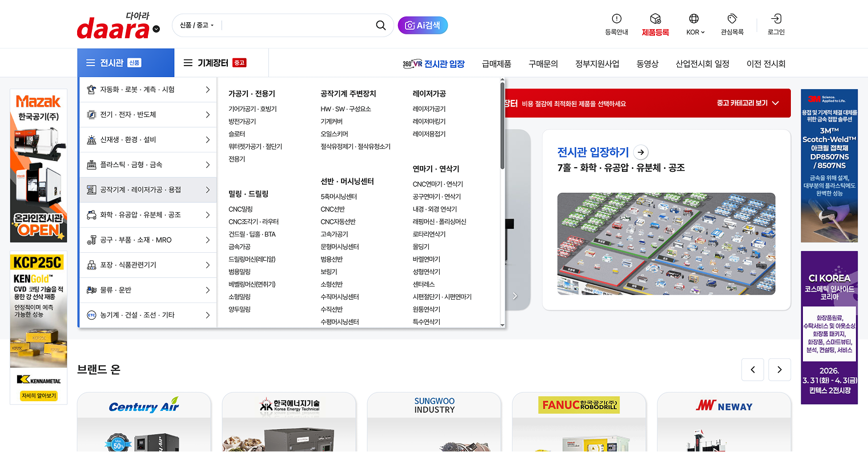Expand 중고 카테고리 보기 dropdown
This screenshot has width=868, height=452.
(748, 103)
